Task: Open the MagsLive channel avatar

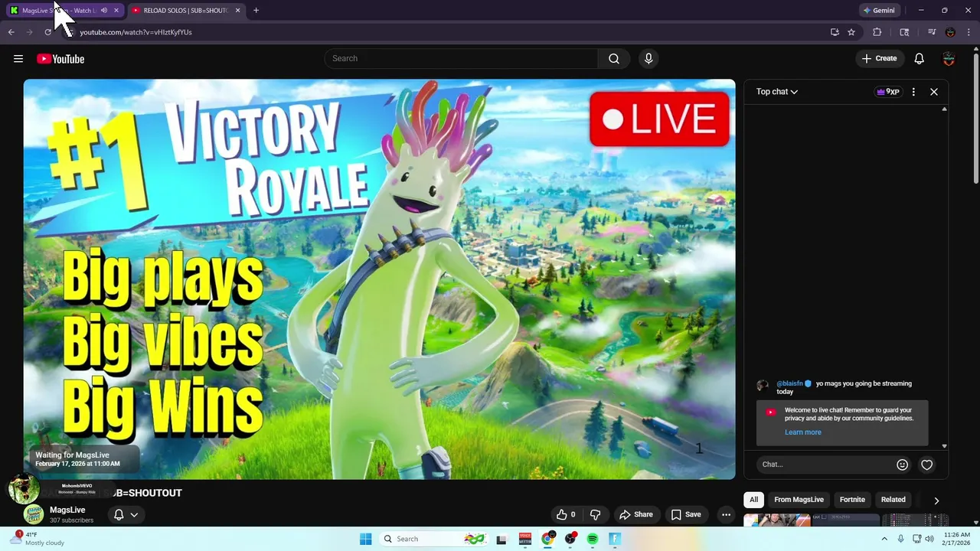Action: (33, 514)
